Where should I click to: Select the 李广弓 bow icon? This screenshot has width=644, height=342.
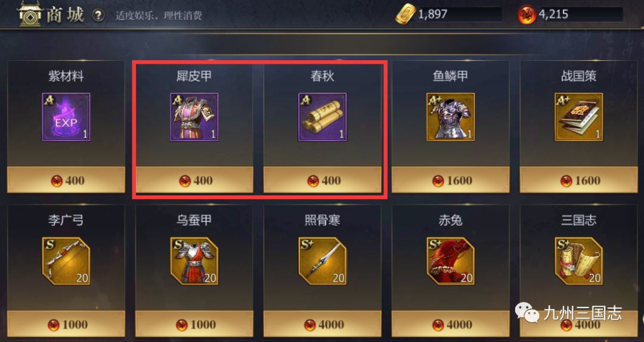coord(66,261)
